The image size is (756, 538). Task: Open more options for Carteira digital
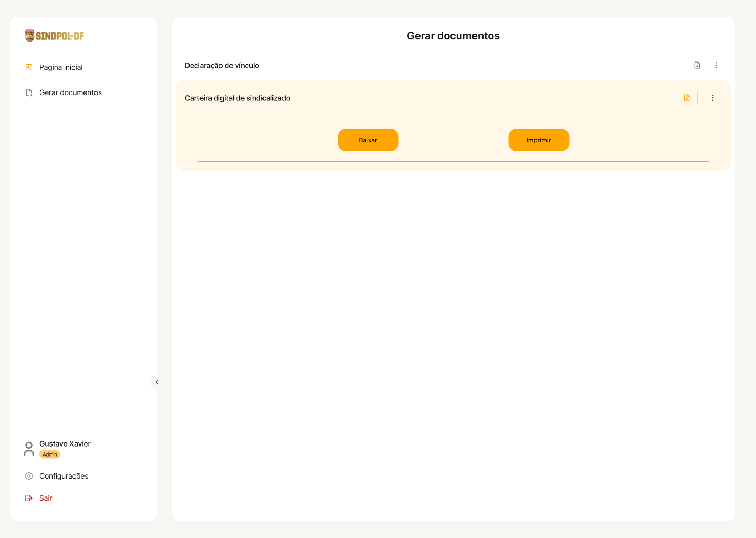713,98
